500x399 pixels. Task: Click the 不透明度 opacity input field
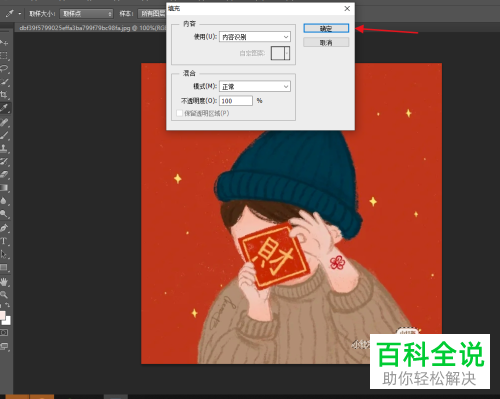pyautogui.click(x=236, y=101)
